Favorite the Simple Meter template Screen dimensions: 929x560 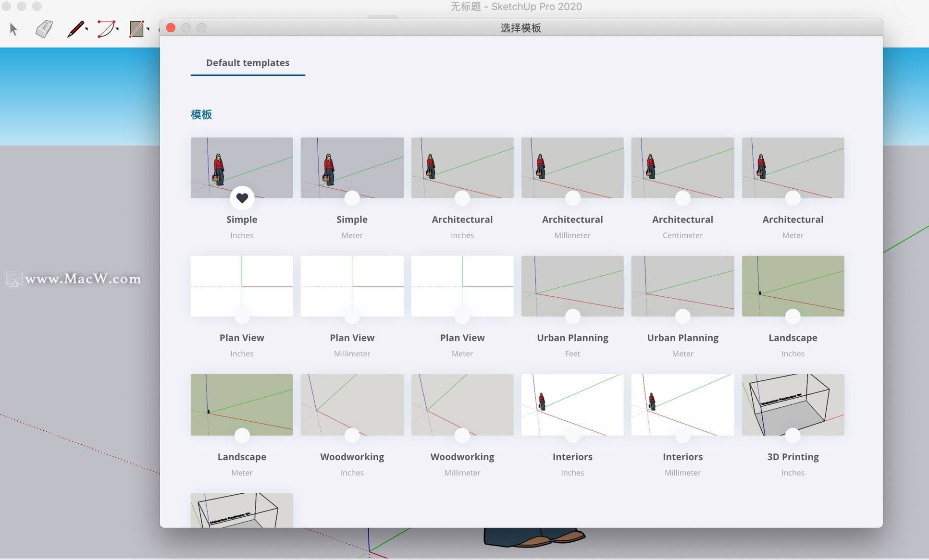coord(352,198)
